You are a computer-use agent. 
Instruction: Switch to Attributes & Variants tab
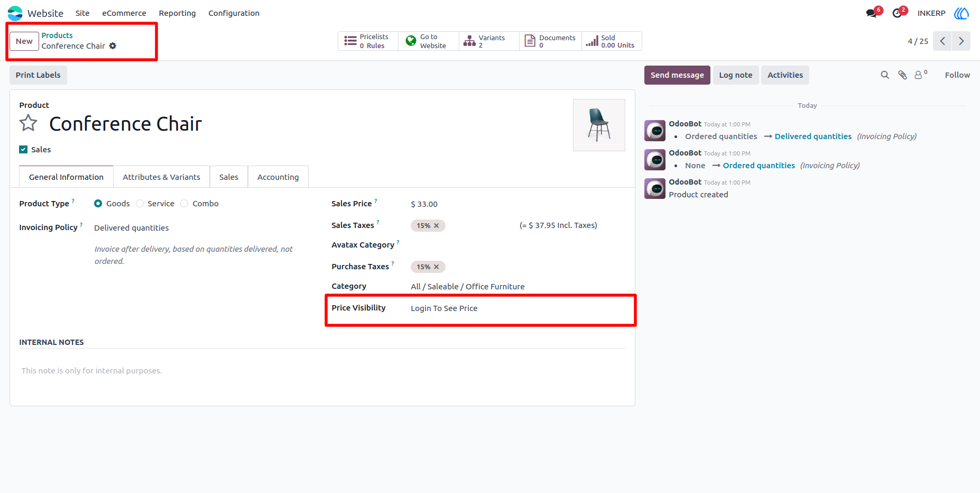point(162,177)
